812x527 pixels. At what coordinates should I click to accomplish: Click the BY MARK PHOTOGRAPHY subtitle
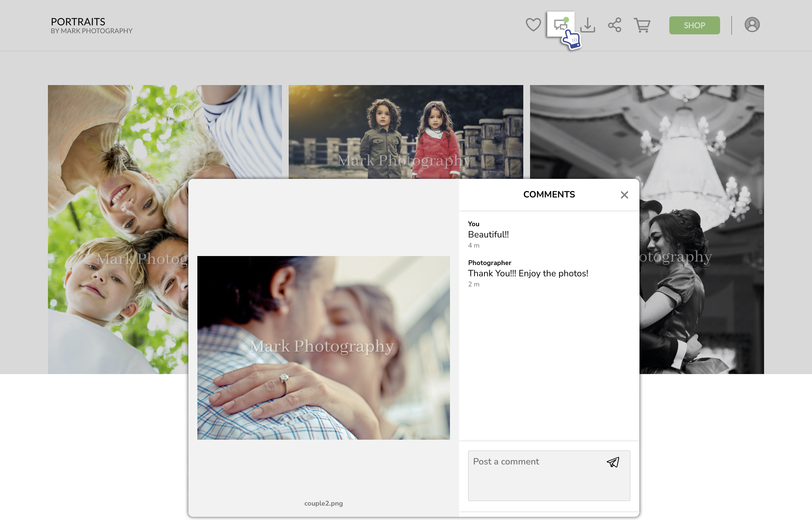(91, 31)
